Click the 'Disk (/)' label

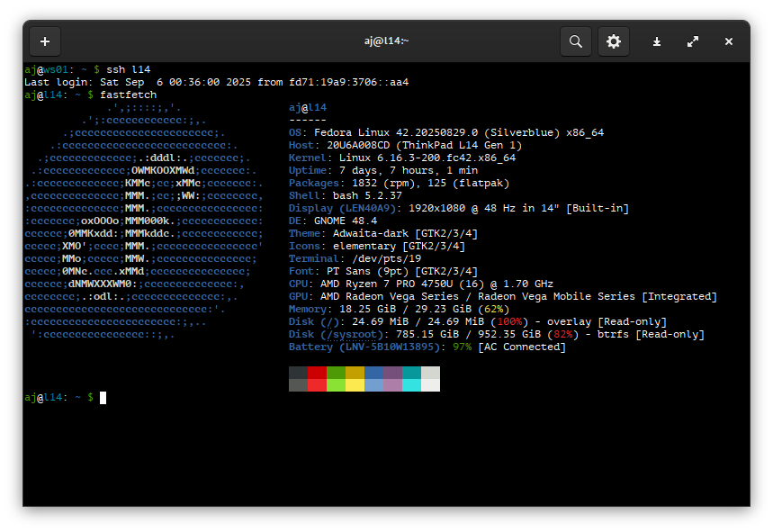point(314,322)
